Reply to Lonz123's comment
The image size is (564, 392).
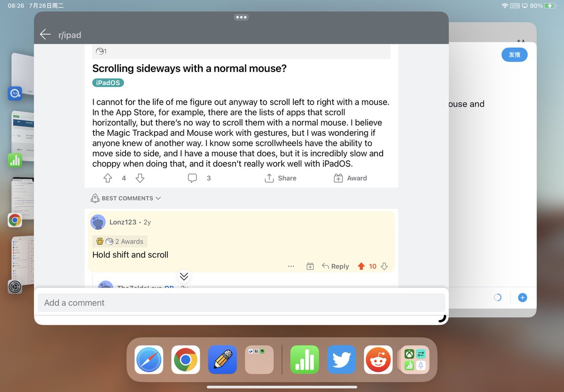[336, 267]
